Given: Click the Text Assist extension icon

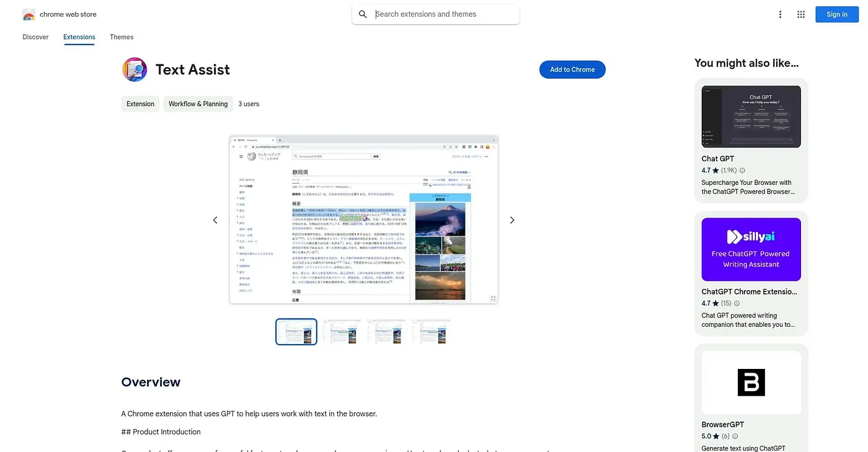Looking at the screenshot, I should click(135, 69).
